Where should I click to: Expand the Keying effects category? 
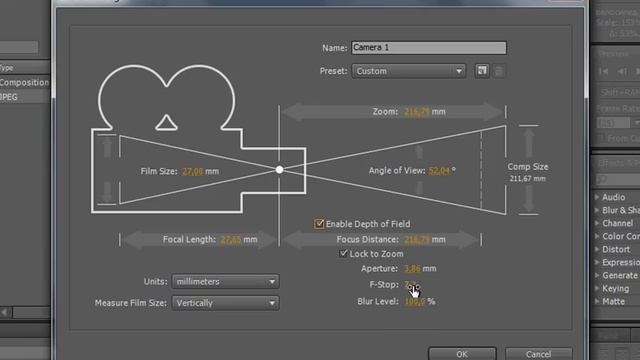[597, 289]
